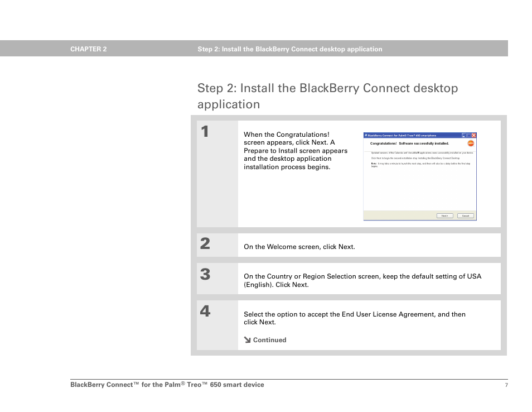
Task: Click Cancel in the installer dialog
Action: click(466, 215)
